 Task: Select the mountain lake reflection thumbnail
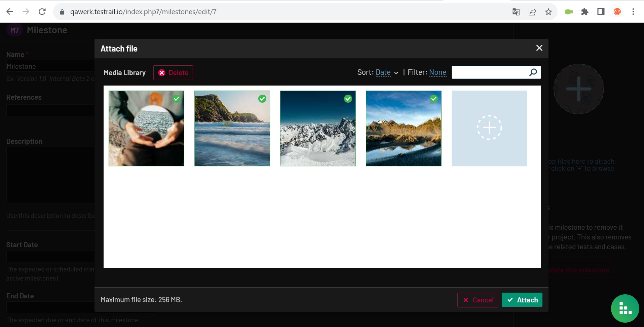[x=404, y=128]
